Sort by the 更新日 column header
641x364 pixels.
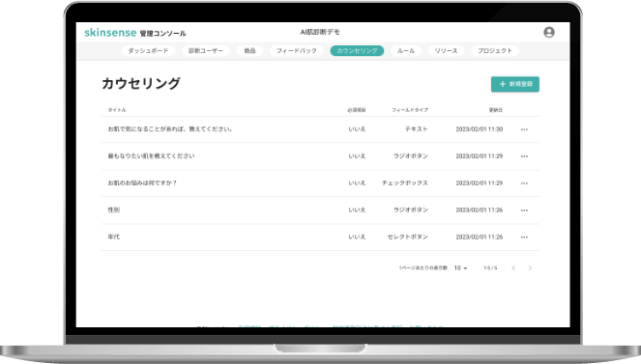[x=495, y=110]
